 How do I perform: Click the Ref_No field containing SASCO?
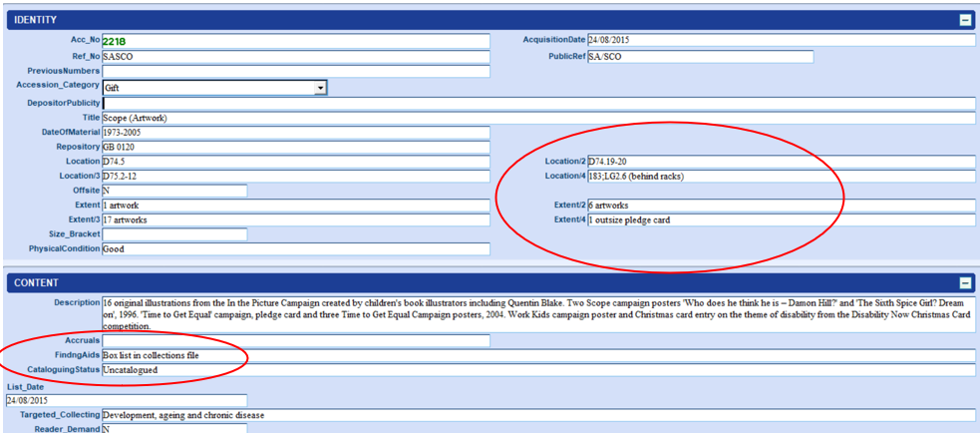tap(295, 57)
